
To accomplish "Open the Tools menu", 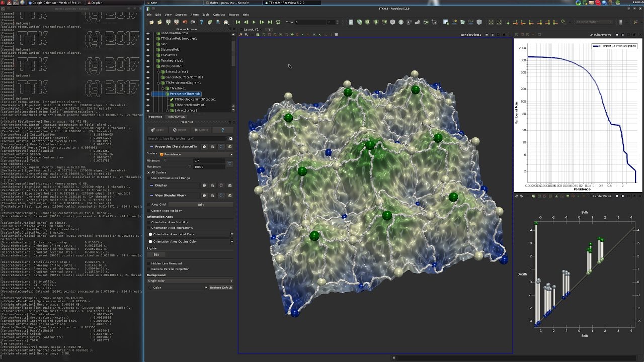I will pyautogui.click(x=206, y=15).
